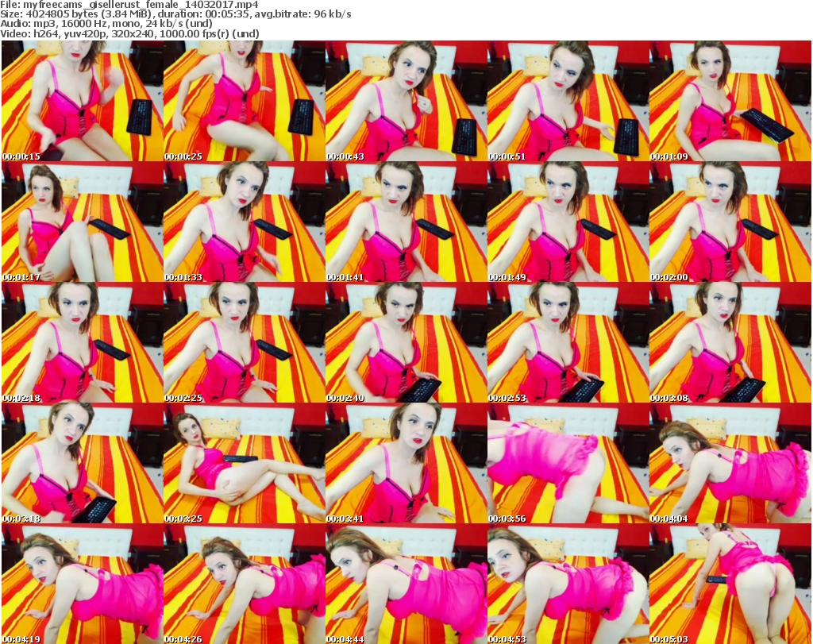Choose the frame stamped 00:04:26
Image resolution: width=813 pixels, height=644 pixels.
(x=245, y=584)
